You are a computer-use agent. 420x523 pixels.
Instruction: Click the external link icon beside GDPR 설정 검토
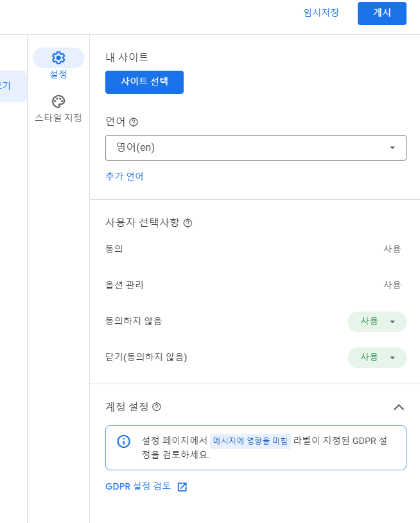pyautogui.click(x=182, y=486)
